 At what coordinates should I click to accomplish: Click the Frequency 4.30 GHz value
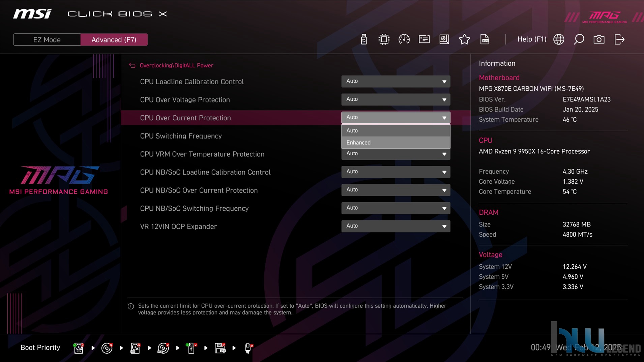coord(575,171)
